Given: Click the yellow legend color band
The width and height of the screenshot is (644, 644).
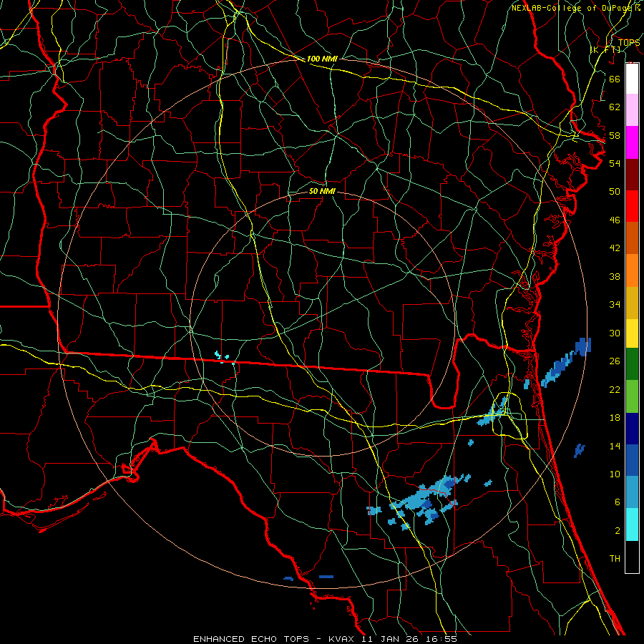Looking at the screenshot, I should pyautogui.click(x=632, y=333).
